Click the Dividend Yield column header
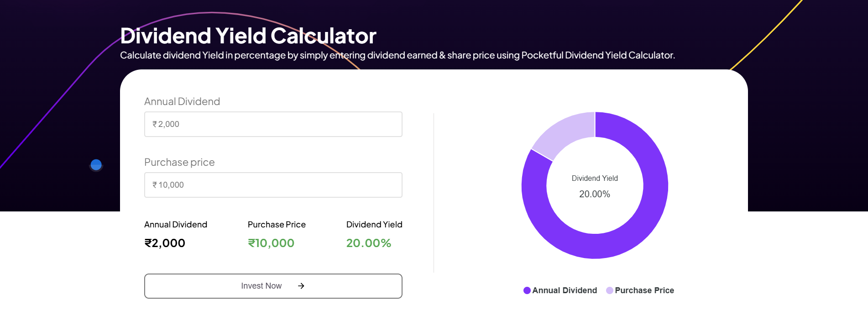This screenshot has height=332, width=868. tap(374, 224)
